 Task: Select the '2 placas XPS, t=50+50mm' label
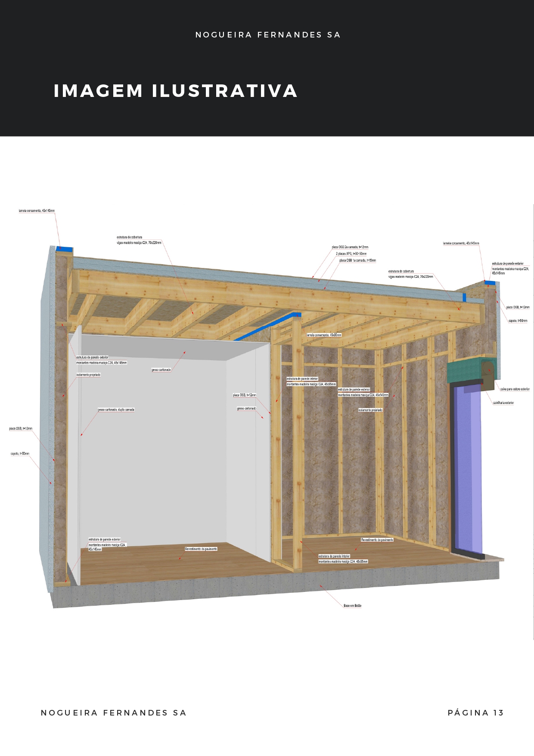tap(351, 254)
